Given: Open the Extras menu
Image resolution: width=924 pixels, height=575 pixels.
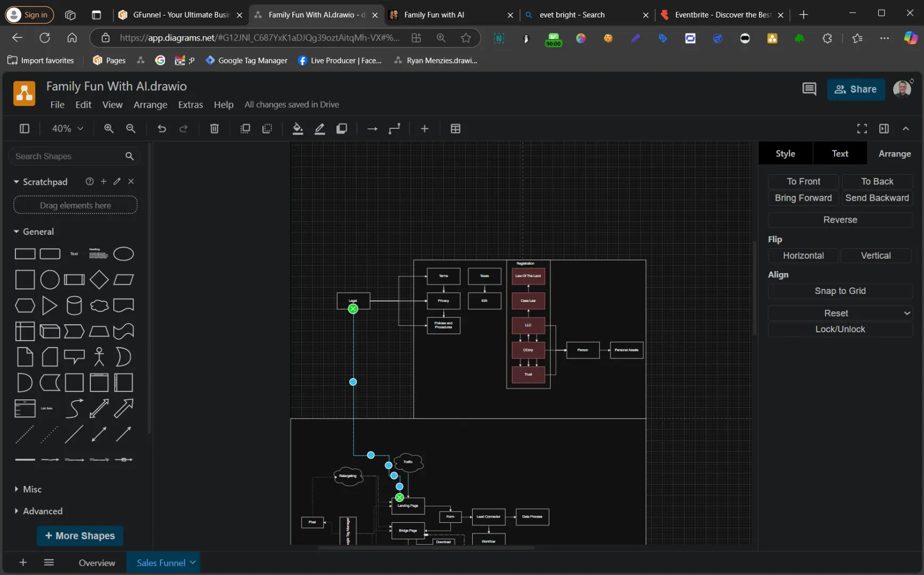Looking at the screenshot, I should (x=191, y=104).
